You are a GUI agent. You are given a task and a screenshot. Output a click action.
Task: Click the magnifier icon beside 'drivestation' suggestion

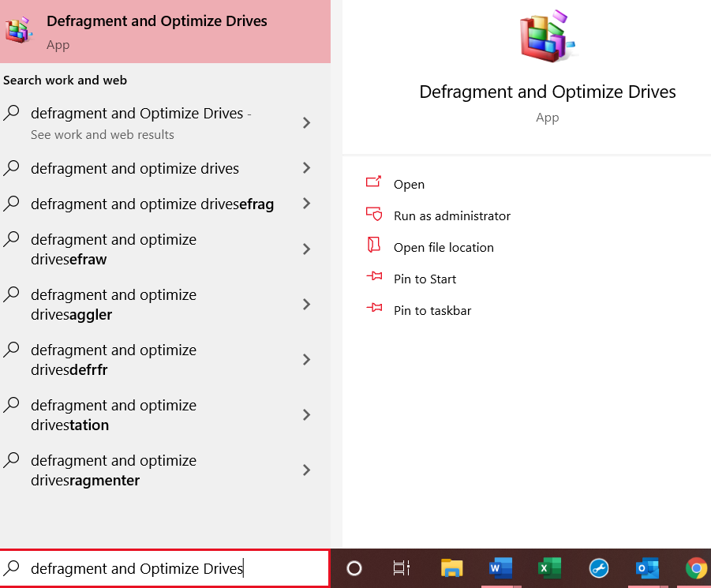[x=11, y=405]
